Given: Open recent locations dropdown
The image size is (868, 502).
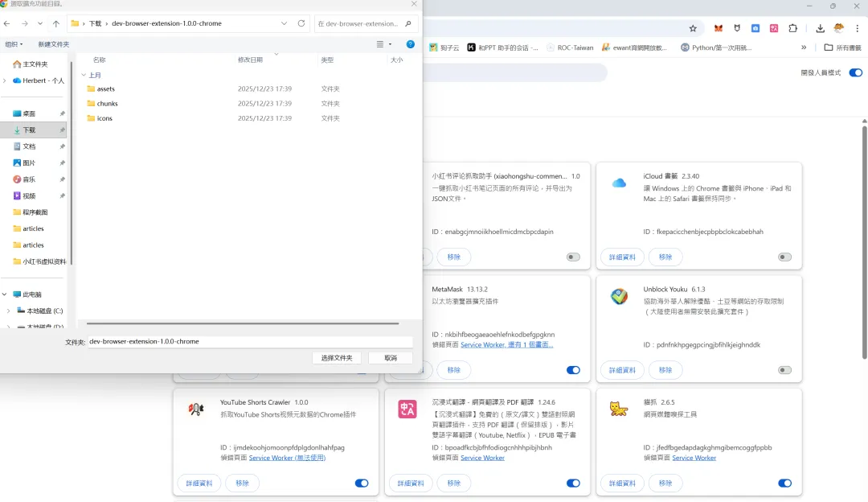Looking at the screenshot, I should [x=40, y=23].
